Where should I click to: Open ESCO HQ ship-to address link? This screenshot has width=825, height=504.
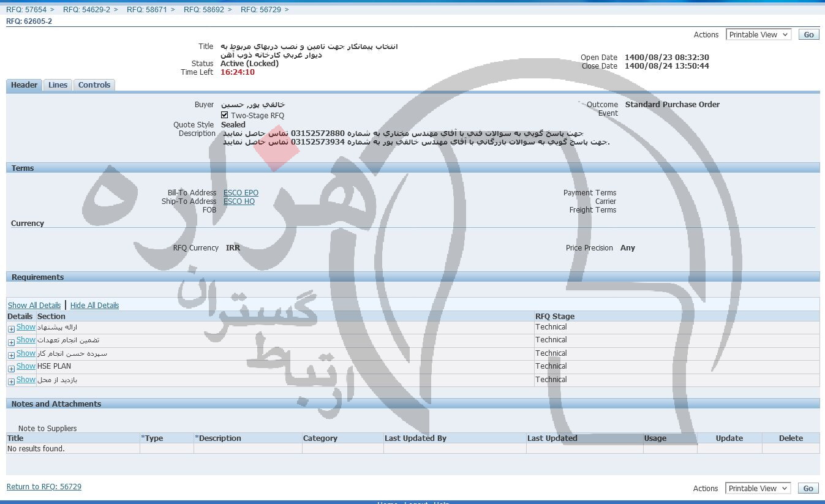coord(239,201)
